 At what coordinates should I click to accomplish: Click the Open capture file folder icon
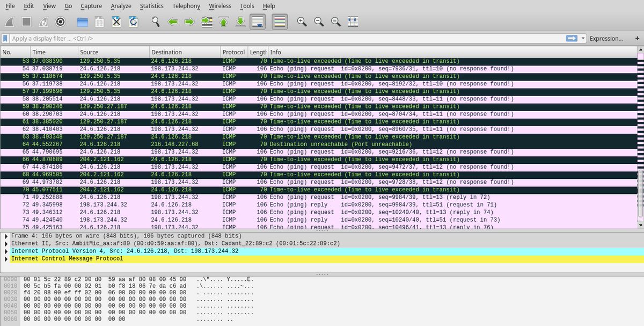(82, 22)
